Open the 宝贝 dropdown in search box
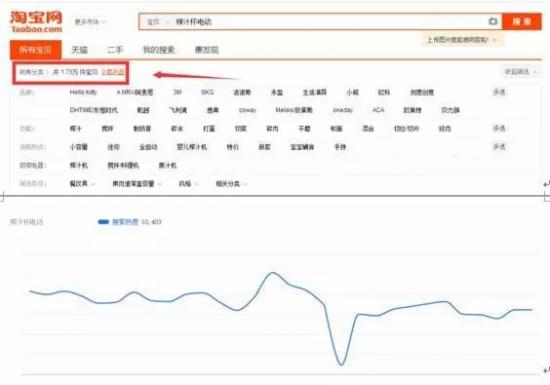The height and width of the screenshot is (385, 550). [157, 22]
